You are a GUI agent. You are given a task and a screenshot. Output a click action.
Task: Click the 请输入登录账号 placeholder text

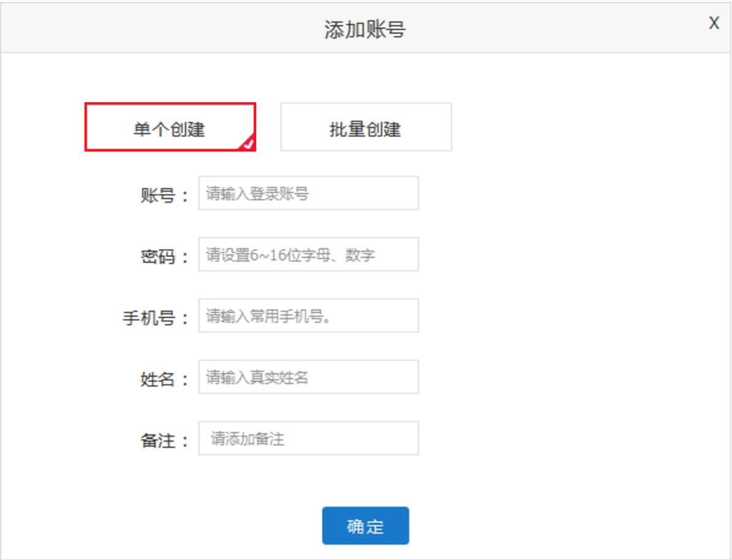click(257, 194)
